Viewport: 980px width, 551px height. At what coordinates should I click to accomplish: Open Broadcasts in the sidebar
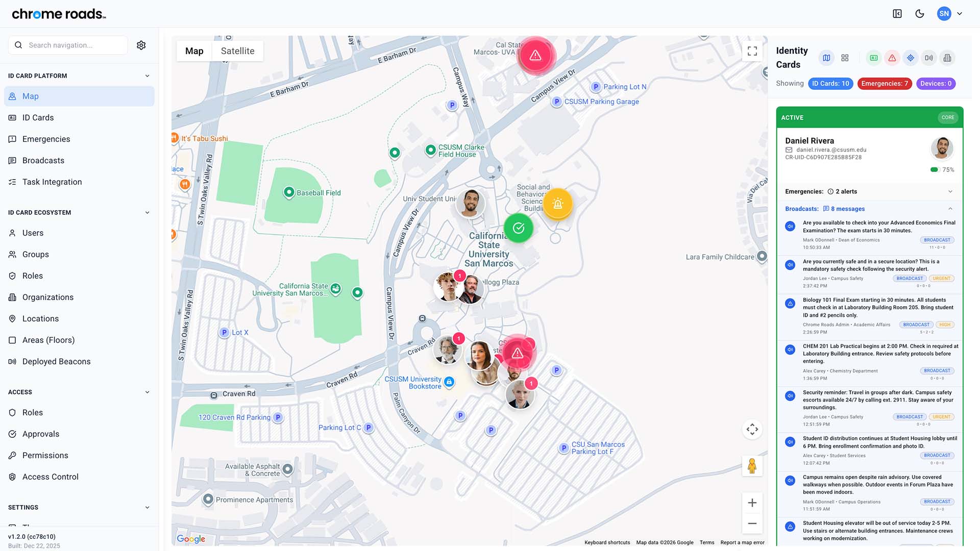coord(43,161)
